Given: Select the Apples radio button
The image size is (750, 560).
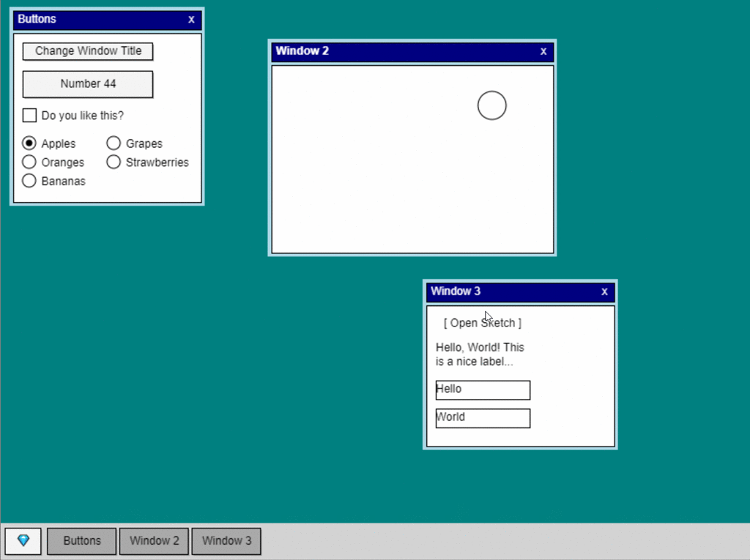Looking at the screenshot, I should [x=29, y=143].
